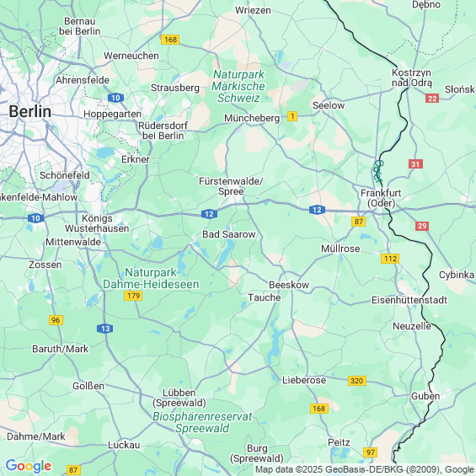Click the yellow 87 shield near Frankfurt (Oder)
476x476 pixels.
[x=359, y=222]
